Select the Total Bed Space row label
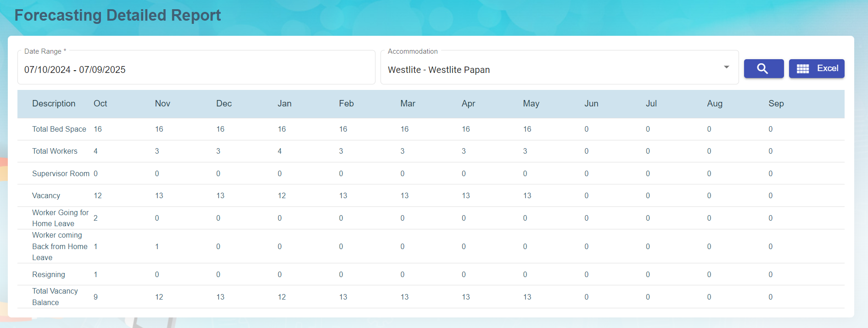Image resolution: width=868 pixels, height=328 pixels. tap(59, 129)
